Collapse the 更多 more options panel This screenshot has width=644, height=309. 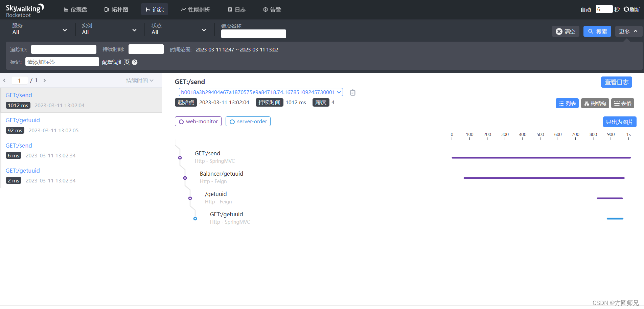pos(628,31)
